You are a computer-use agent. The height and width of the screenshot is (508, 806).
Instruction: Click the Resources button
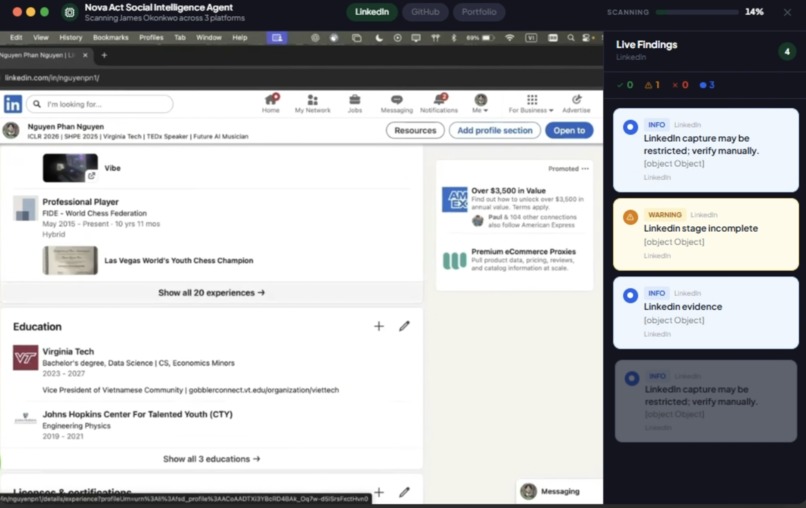point(415,130)
